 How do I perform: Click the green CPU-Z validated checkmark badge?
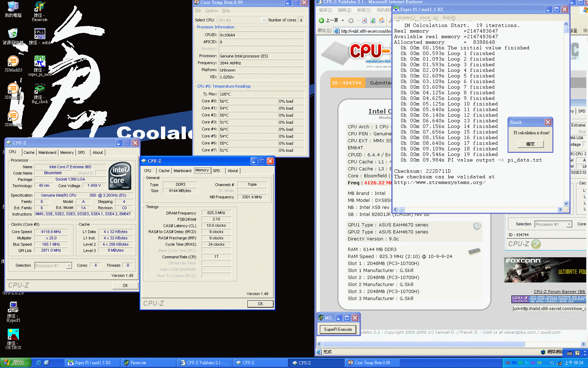536,244
